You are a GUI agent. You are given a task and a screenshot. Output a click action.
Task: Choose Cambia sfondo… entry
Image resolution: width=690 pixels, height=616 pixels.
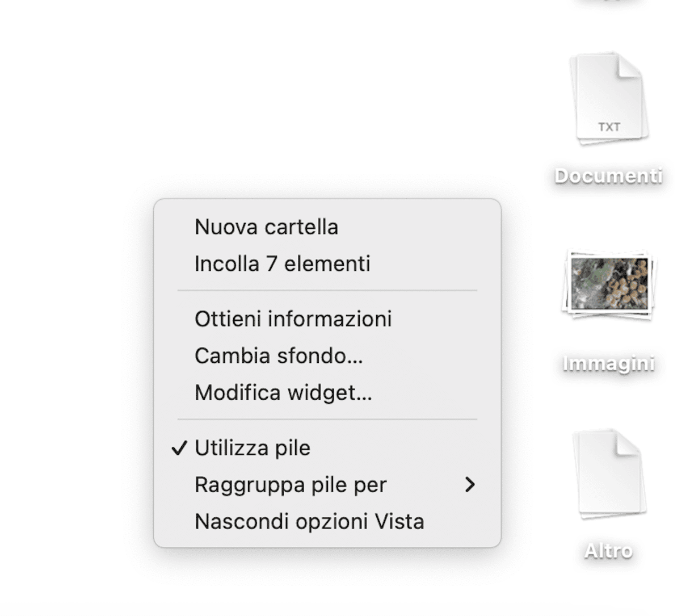click(x=327, y=355)
